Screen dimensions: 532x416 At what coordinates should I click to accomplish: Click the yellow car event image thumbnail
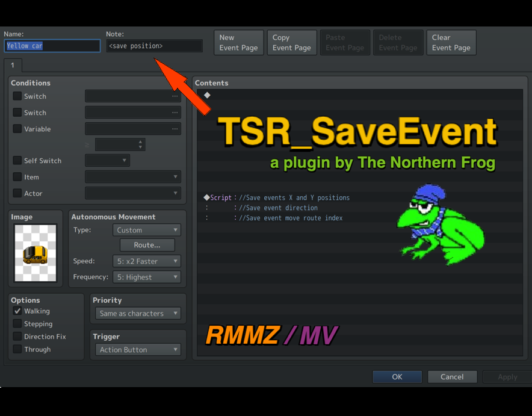pos(36,253)
